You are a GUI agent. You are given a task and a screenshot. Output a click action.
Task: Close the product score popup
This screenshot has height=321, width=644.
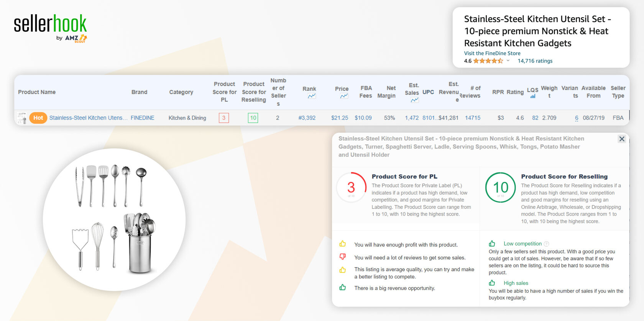(x=622, y=139)
